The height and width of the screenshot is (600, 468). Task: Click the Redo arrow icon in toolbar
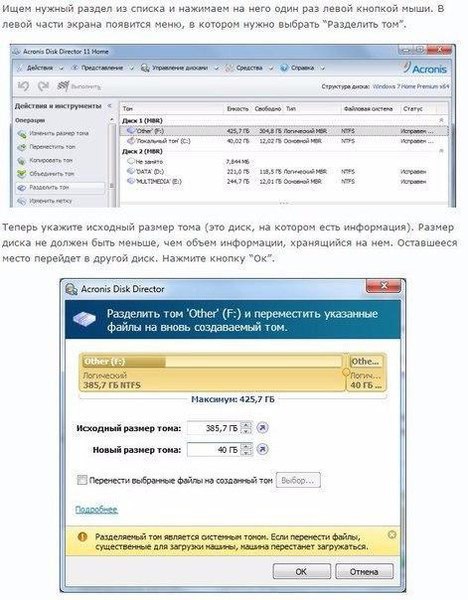pos(43,86)
